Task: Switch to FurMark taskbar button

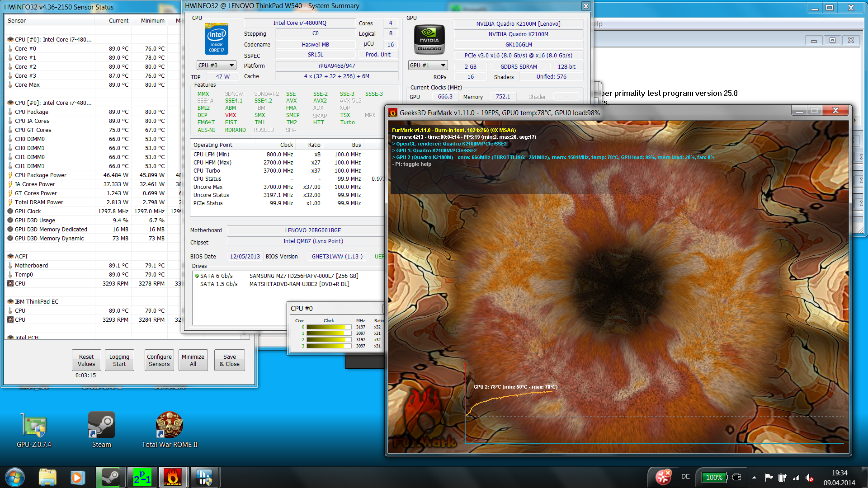Action: (x=173, y=477)
